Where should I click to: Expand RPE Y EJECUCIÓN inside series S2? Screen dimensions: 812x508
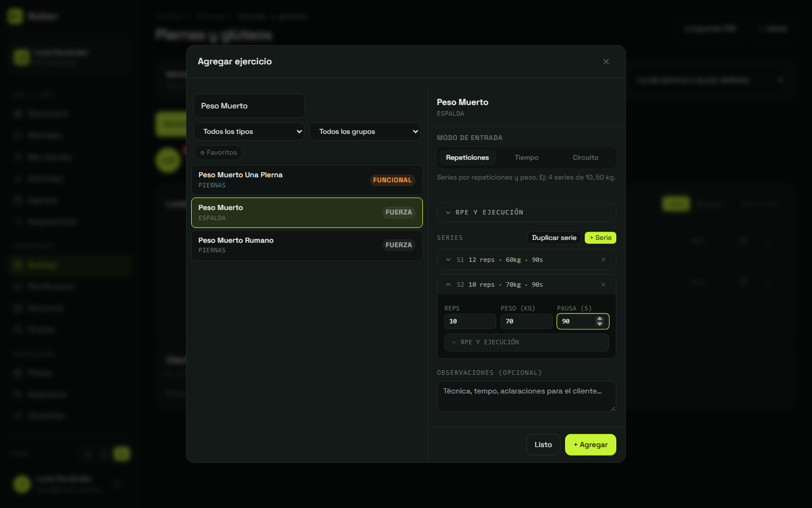click(x=527, y=342)
